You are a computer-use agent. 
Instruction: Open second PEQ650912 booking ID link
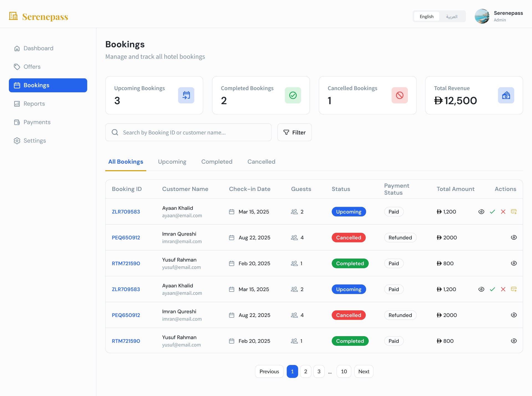pyautogui.click(x=126, y=315)
